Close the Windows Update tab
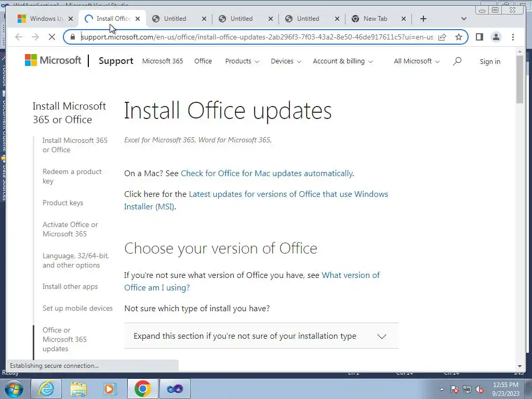This screenshot has height=399, width=532. click(71, 19)
